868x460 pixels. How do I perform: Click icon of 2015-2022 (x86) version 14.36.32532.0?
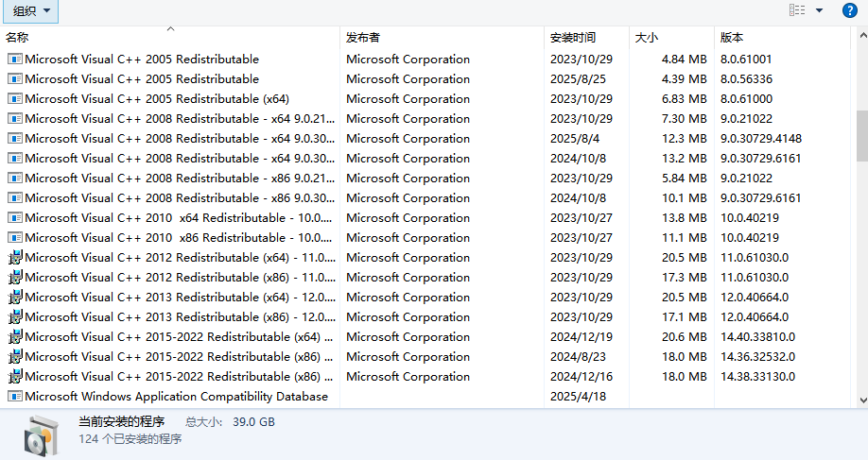click(15, 357)
